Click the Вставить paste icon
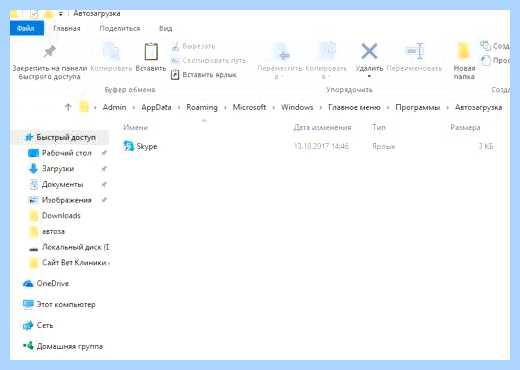This screenshot has height=370, width=520. [151, 52]
